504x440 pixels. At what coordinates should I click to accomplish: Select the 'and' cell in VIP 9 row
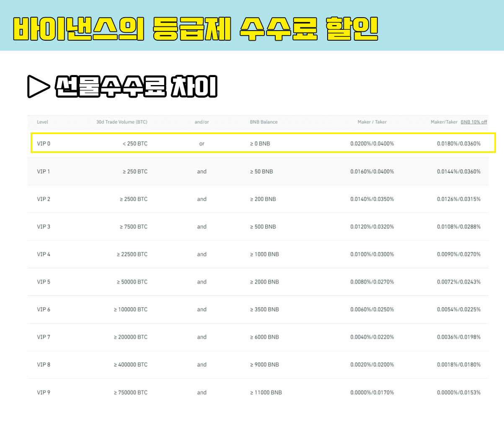click(x=202, y=393)
